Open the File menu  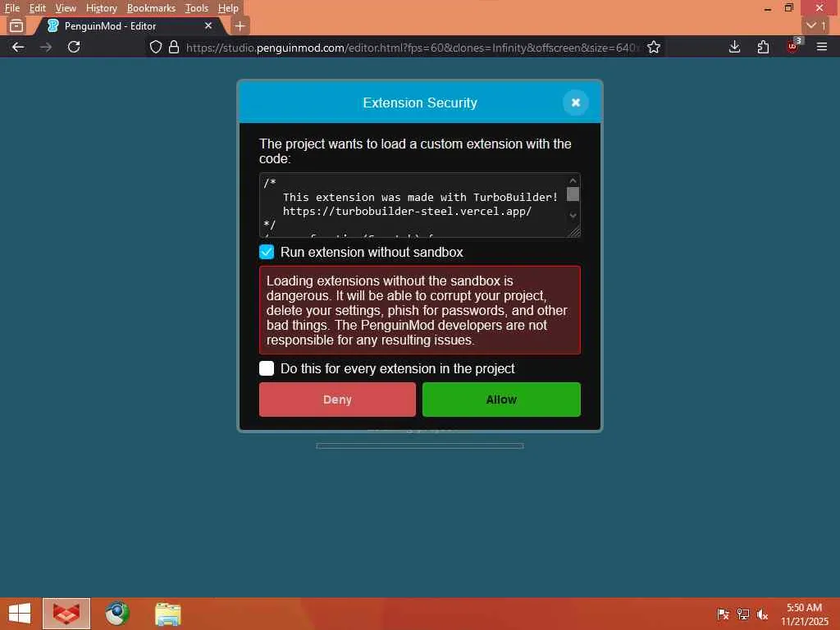coord(11,8)
